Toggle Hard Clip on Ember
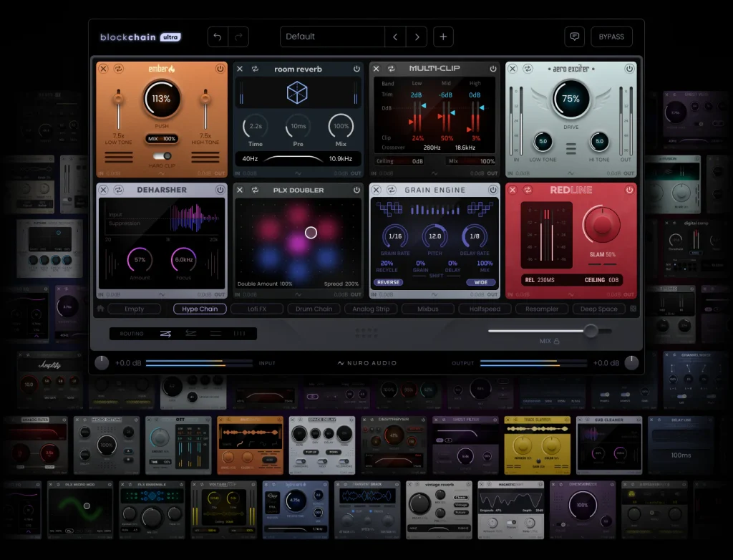733x560 pixels. 160,157
